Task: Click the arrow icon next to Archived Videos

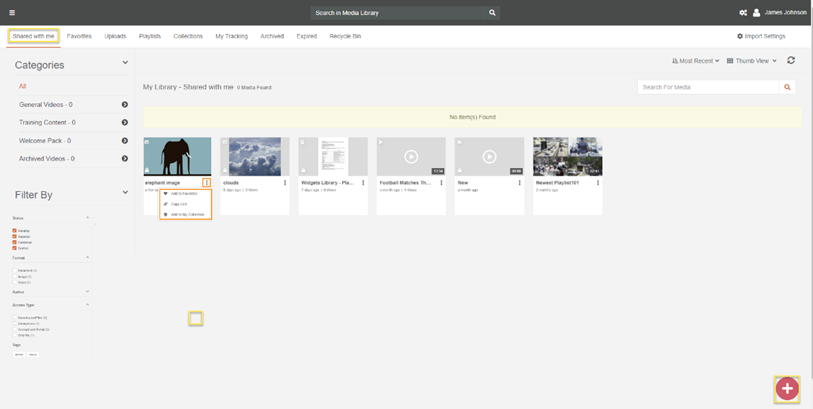Action: pyautogui.click(x=125, y=158)
